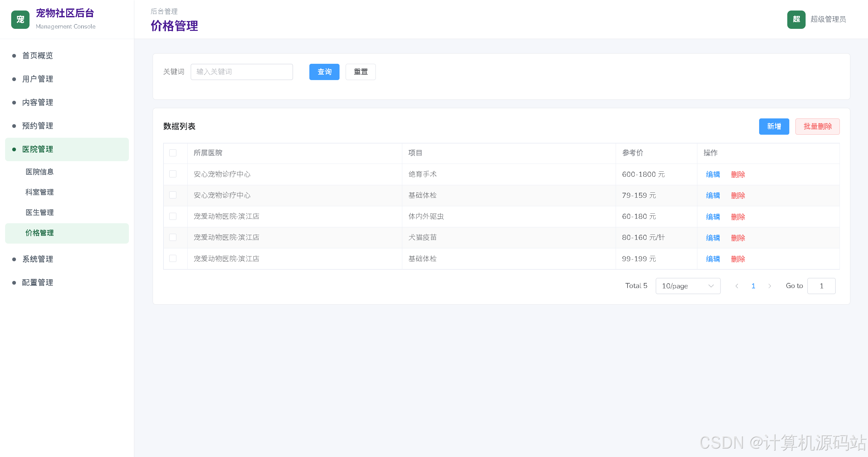The height and width of the screenshot is (457, 868).
Task: Check the 99-199 元 row checkbox
Action: 173,259
